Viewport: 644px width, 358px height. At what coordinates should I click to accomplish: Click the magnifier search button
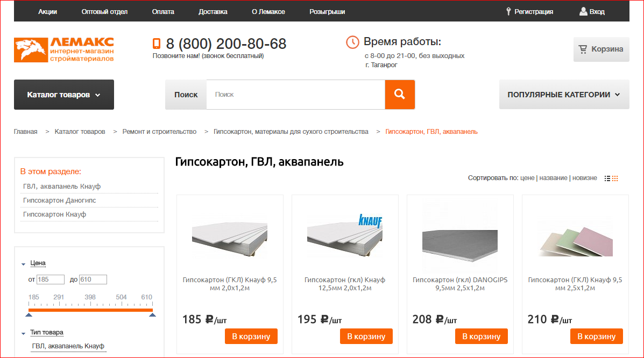[x=400, y=95]
